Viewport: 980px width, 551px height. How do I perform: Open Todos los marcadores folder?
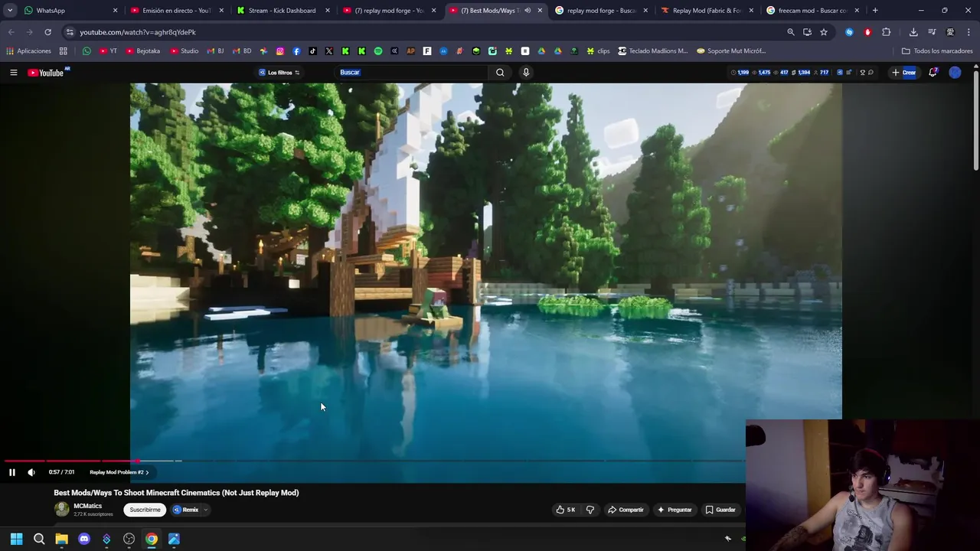click(937, 51)
